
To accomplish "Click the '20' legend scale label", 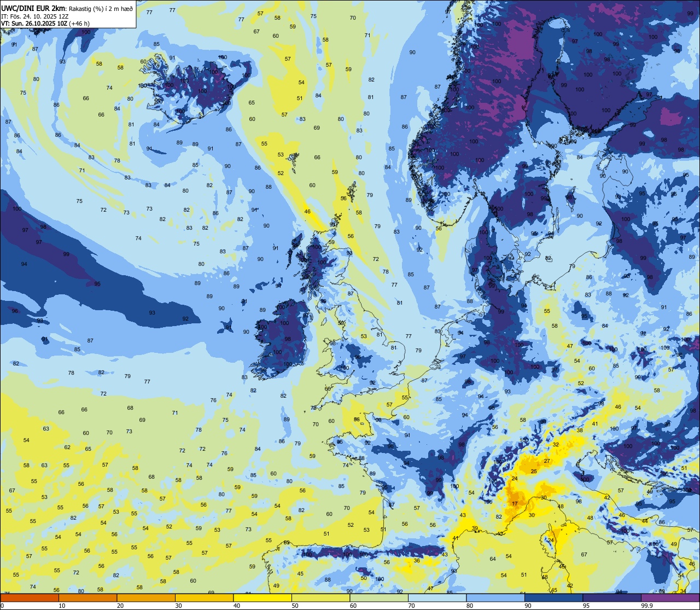I will click(120, 606).
